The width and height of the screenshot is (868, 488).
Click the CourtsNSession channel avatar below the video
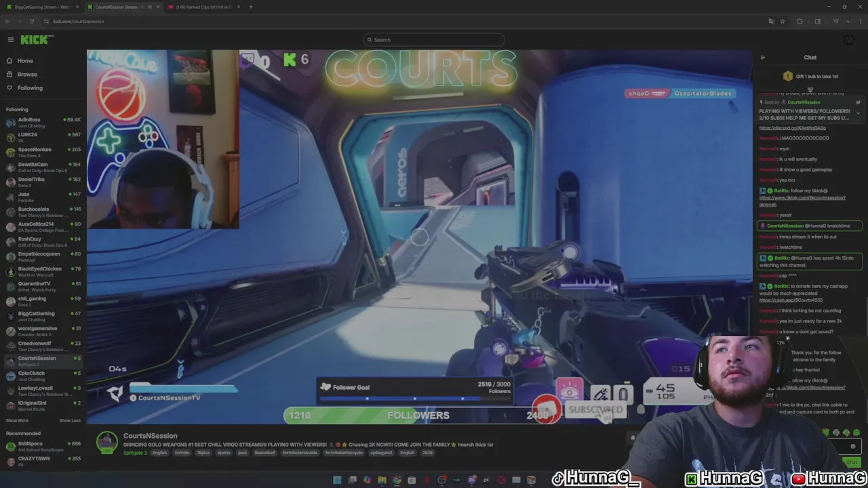point(106,442)
